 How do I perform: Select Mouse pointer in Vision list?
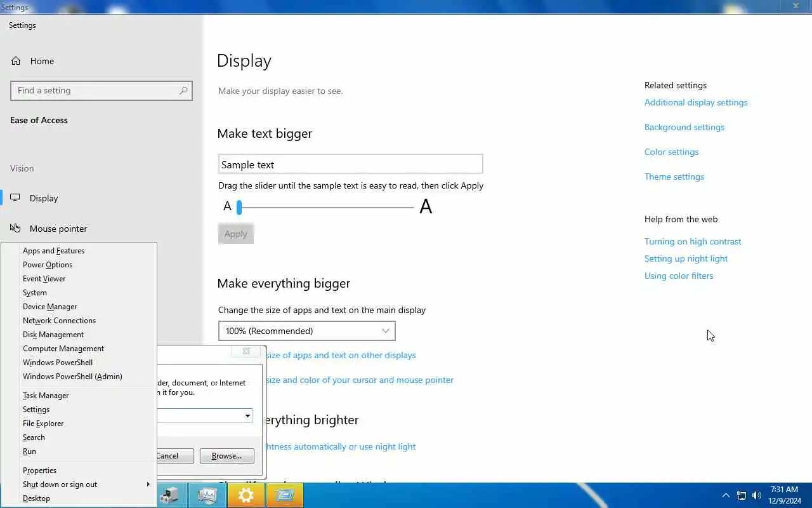pos(58,229)
